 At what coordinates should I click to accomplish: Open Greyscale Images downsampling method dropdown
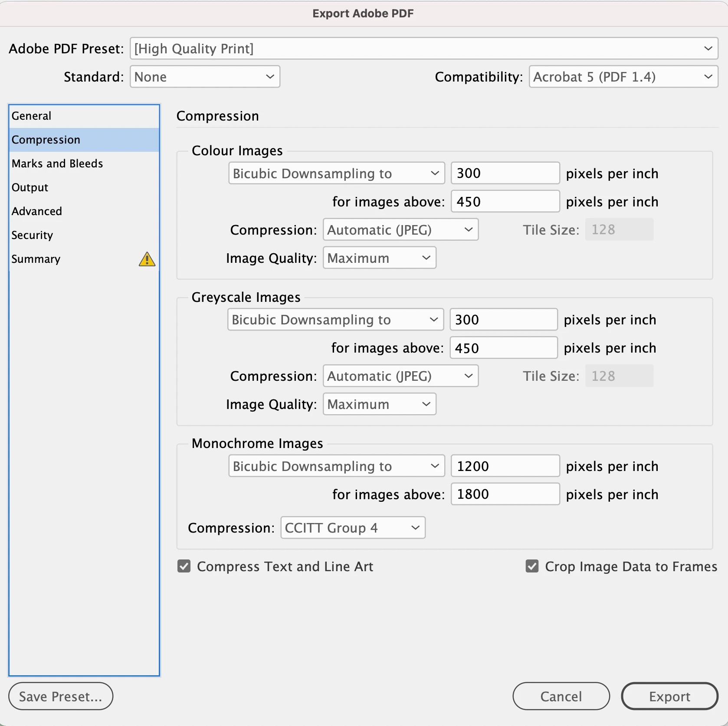(335, 320)
